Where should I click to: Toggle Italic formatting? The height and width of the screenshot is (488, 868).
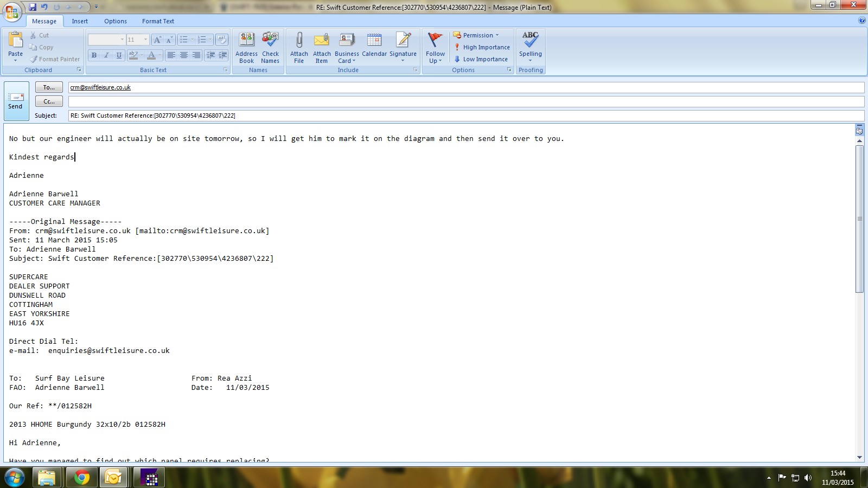(x=106, y=55)
